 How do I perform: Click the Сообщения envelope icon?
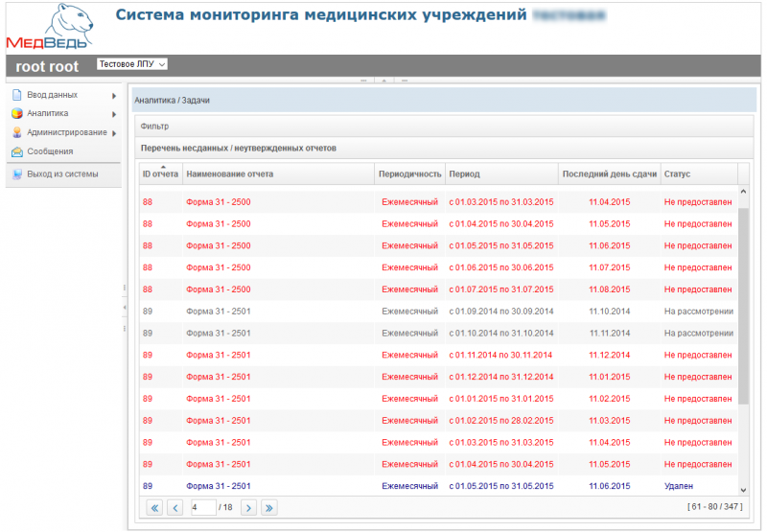coord(17,151)
